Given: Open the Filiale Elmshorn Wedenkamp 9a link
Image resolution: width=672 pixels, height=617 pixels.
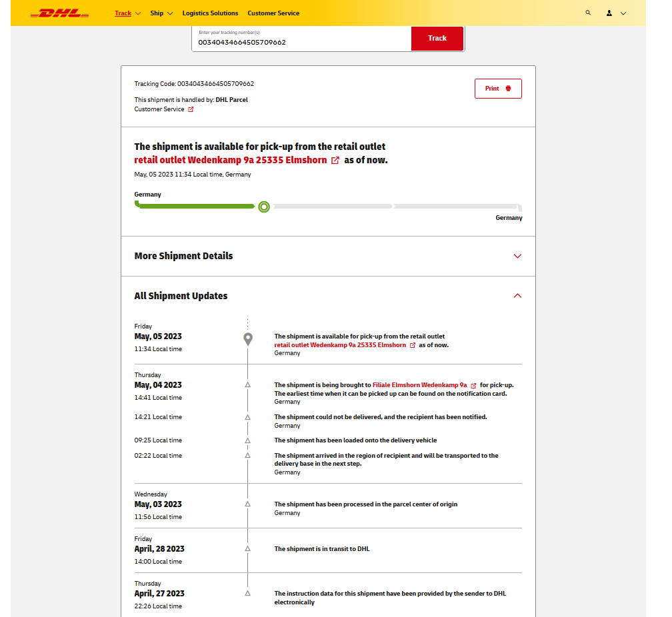Looking at the screenshot, I should click(419, 385).
